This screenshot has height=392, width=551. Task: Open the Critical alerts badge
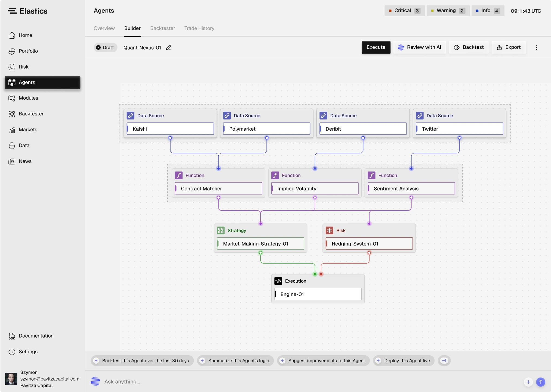point(405,11)
